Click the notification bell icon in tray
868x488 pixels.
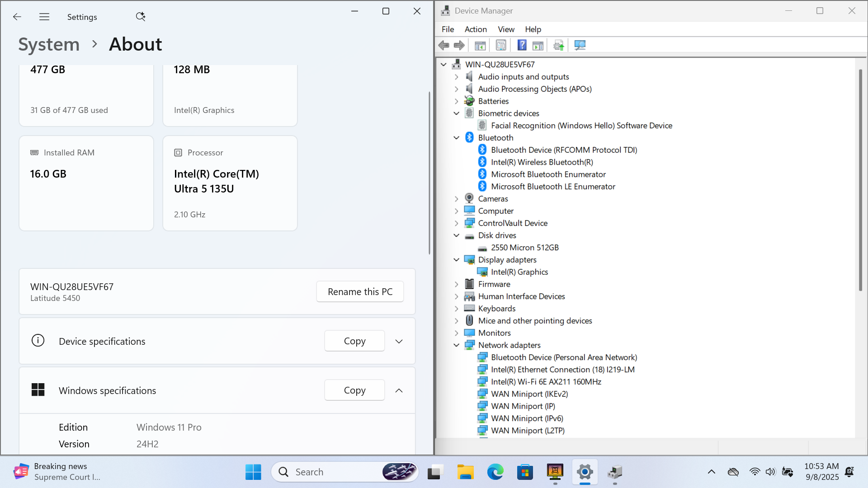pyautogui.click(x=849, y=472)
